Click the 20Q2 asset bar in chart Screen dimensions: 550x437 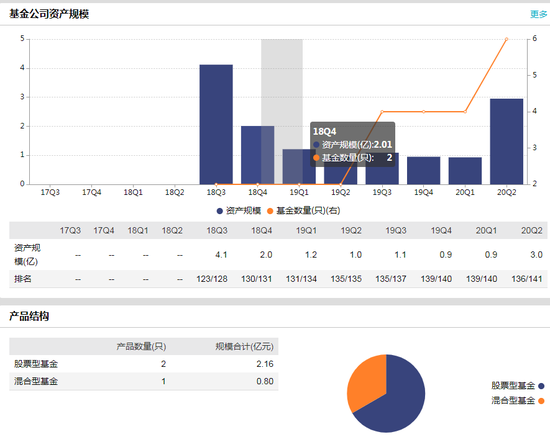tap(507, 141)
